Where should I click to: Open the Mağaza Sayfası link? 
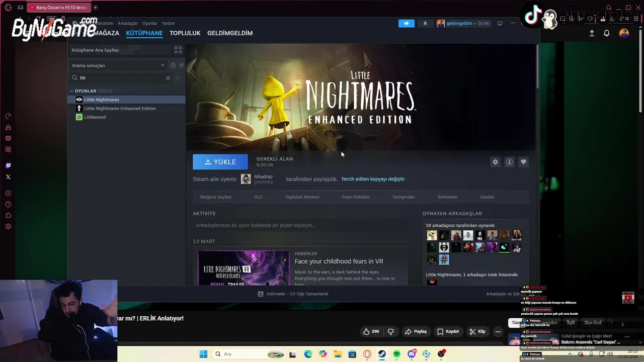click(x=216, y=197)
